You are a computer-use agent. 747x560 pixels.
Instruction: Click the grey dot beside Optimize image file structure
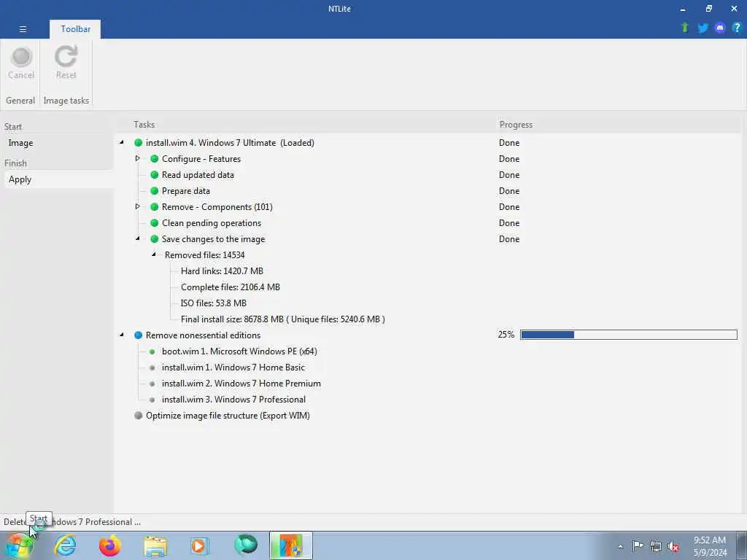(x=138, y=415)
